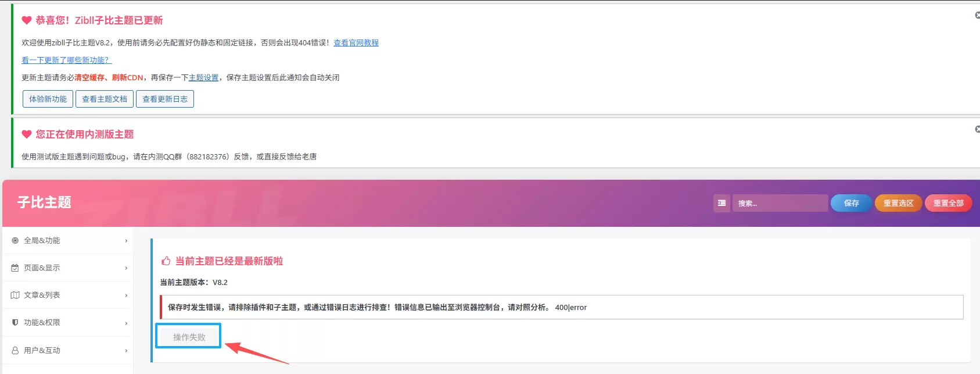Click the 查看更新日志 button

(x=165, y=99)
